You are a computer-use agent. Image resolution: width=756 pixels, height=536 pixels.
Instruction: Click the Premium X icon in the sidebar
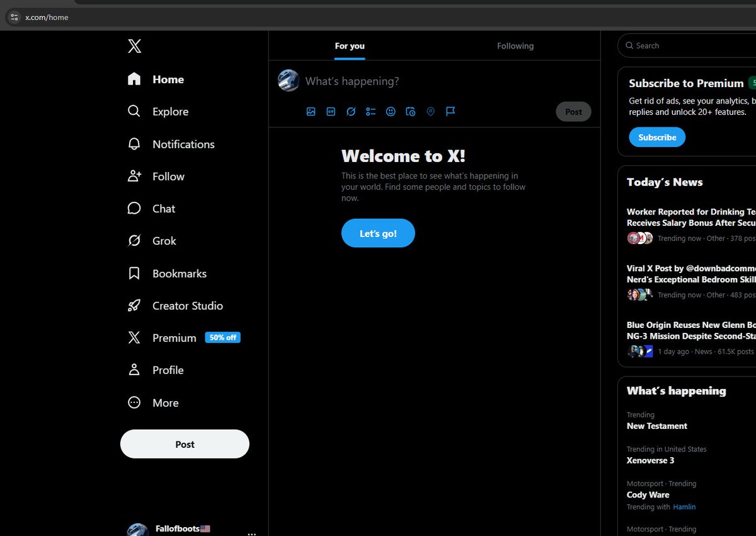[134, 337]
